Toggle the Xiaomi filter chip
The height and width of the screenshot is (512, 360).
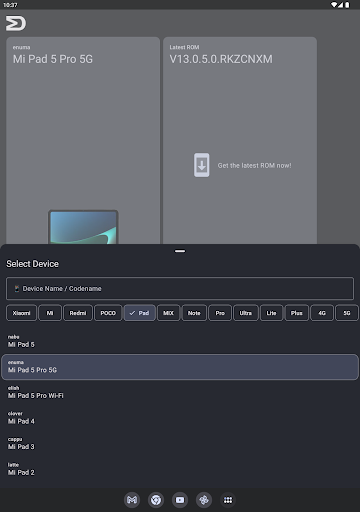click(21, 313)
